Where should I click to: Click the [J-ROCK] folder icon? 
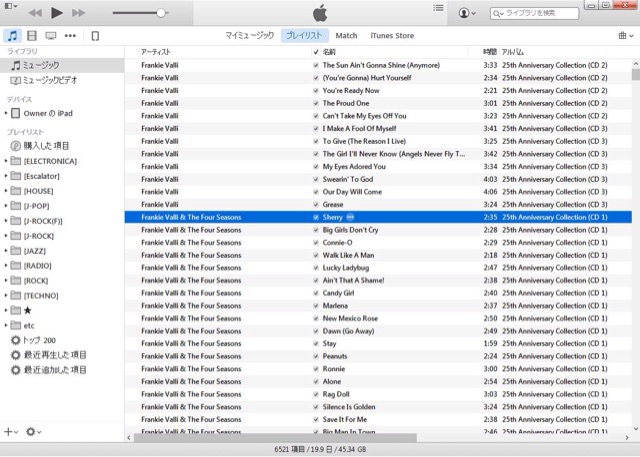coord(16,235)
